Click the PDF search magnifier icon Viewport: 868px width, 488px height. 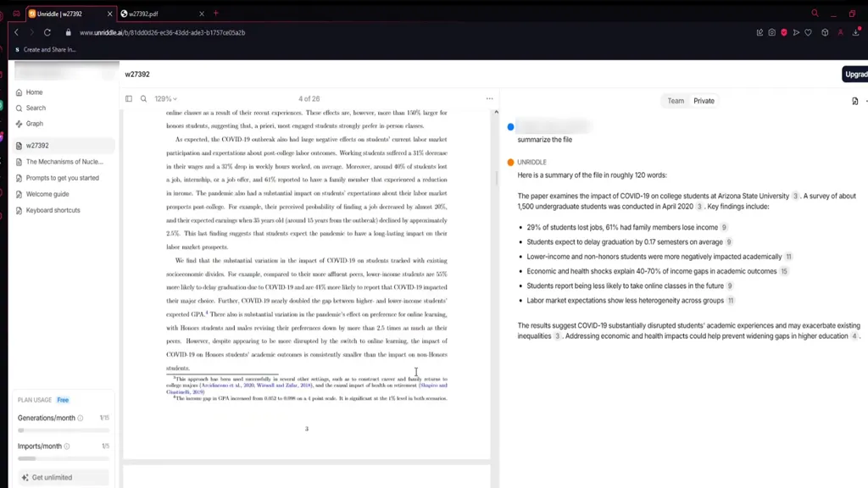(x=143, y=98)
